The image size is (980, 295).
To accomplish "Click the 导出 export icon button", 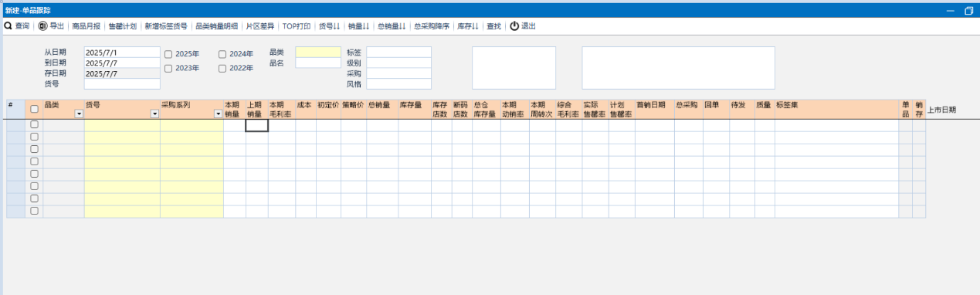I will pyautogui.click(x=52, y=25).
